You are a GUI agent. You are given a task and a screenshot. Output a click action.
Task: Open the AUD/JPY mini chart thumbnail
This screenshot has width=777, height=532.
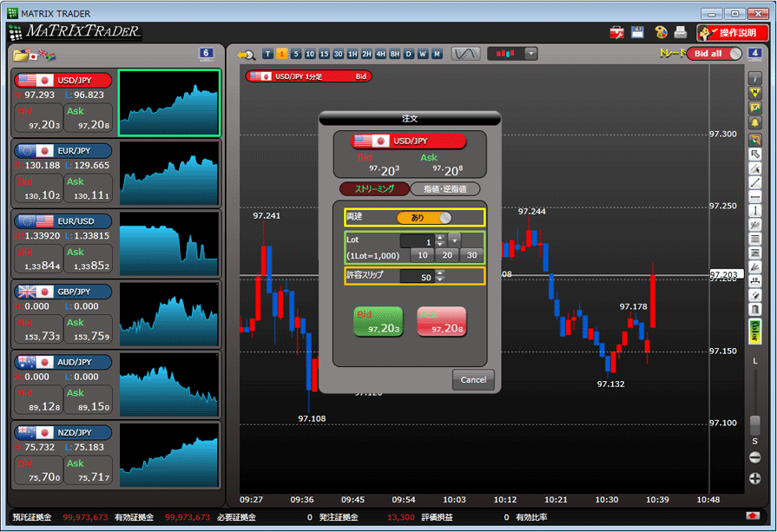point(169,384)
